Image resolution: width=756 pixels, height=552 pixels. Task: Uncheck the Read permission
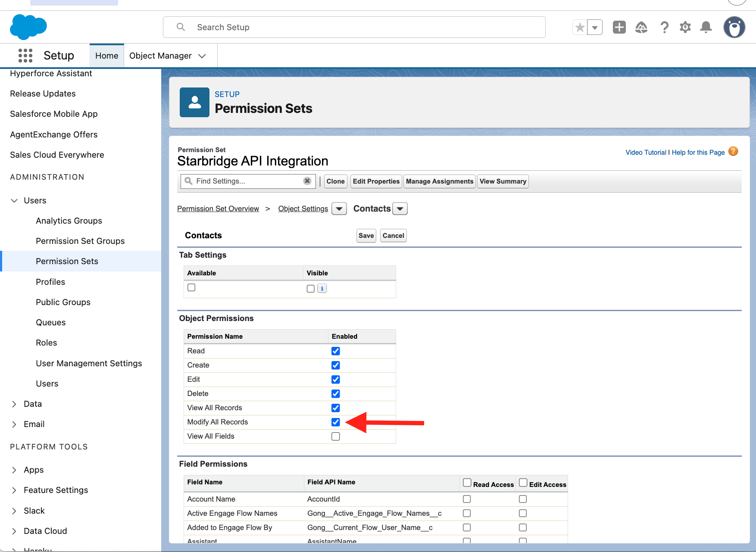click(x=336, y=351)
